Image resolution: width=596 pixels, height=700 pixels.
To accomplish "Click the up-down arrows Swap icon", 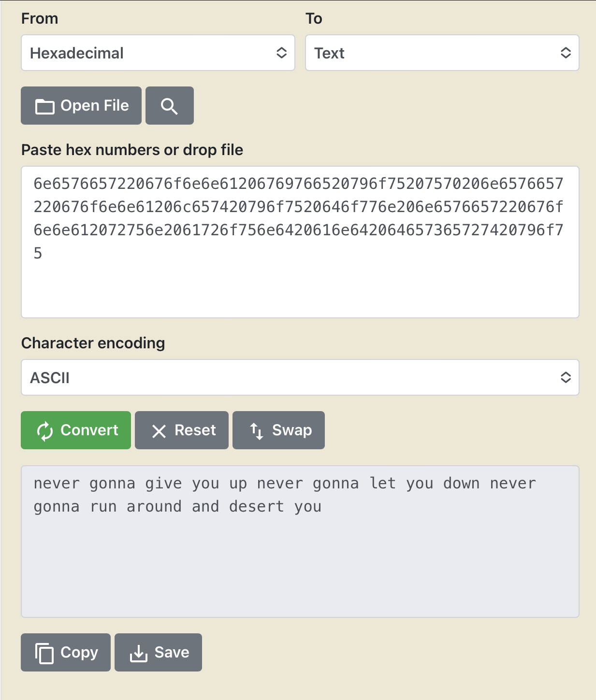I will tap(257, 430).
